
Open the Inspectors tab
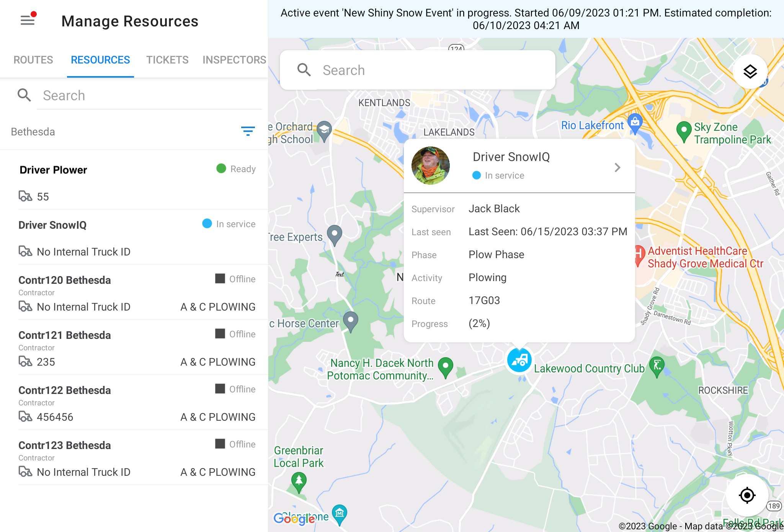point(234,60)
